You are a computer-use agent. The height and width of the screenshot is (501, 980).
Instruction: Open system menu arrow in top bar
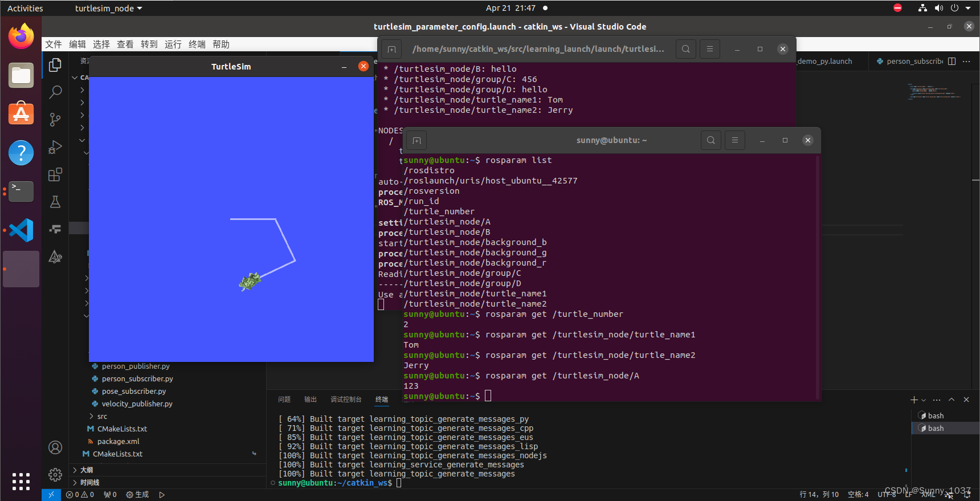(x=968, y=8)
